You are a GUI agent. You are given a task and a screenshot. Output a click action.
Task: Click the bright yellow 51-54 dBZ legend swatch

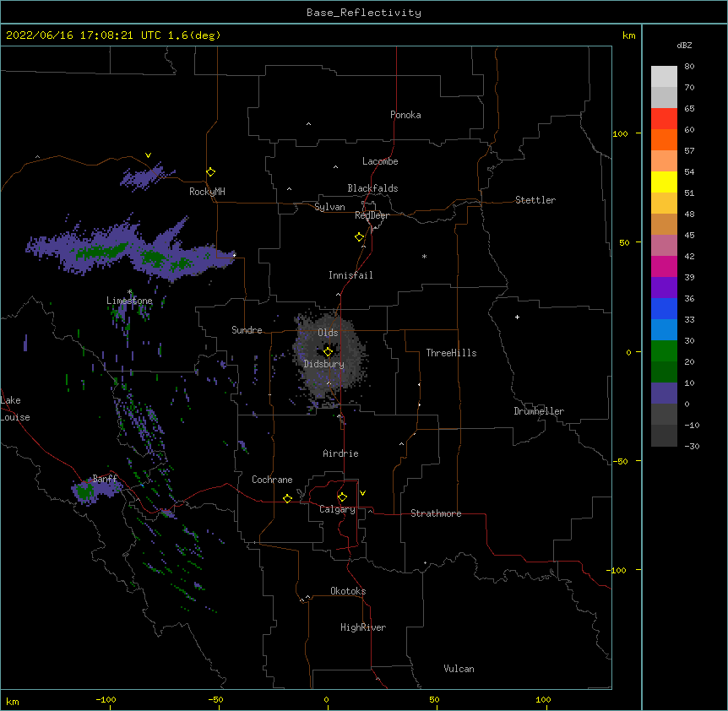pyautogui.click(x=664, y=182)
